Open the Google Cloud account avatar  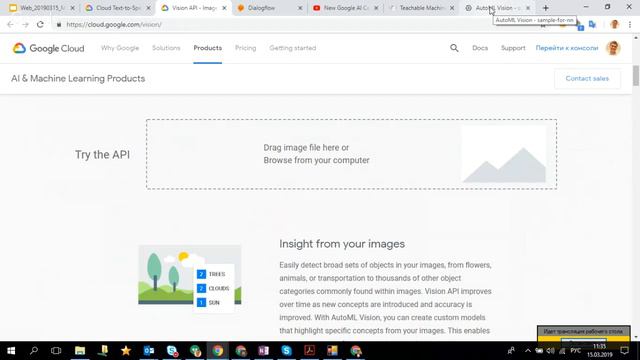tap(613, 48)
